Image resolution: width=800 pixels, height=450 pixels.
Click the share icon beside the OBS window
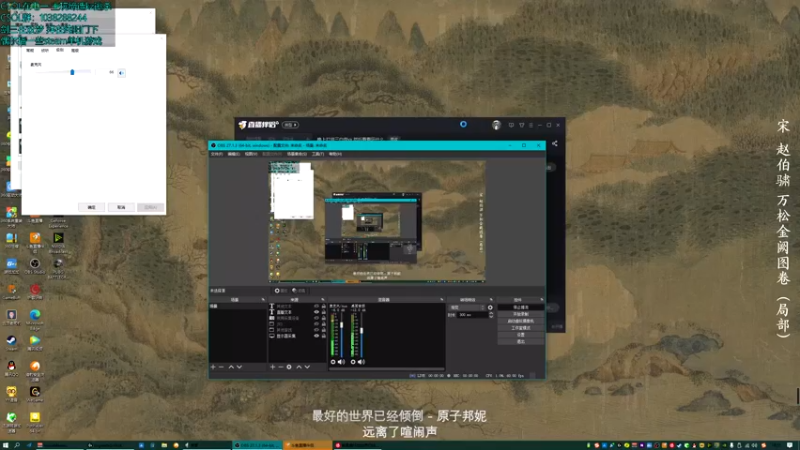coord(555,144)
